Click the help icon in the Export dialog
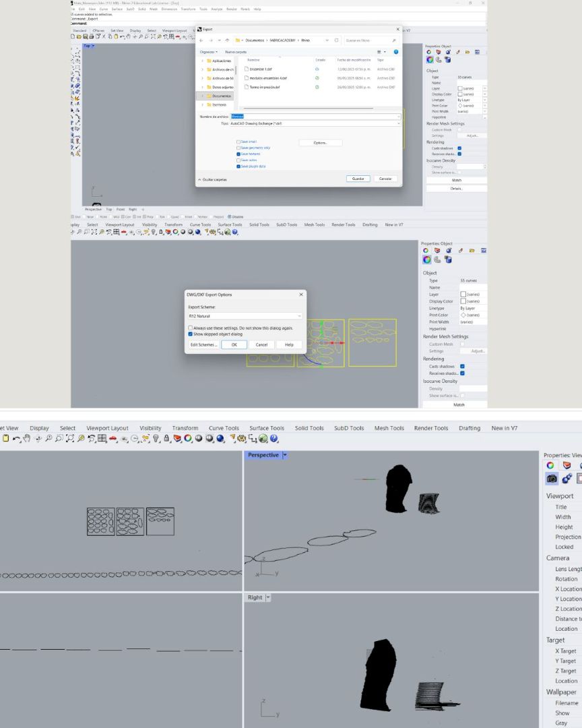582x728 pixels. [395, 52]
